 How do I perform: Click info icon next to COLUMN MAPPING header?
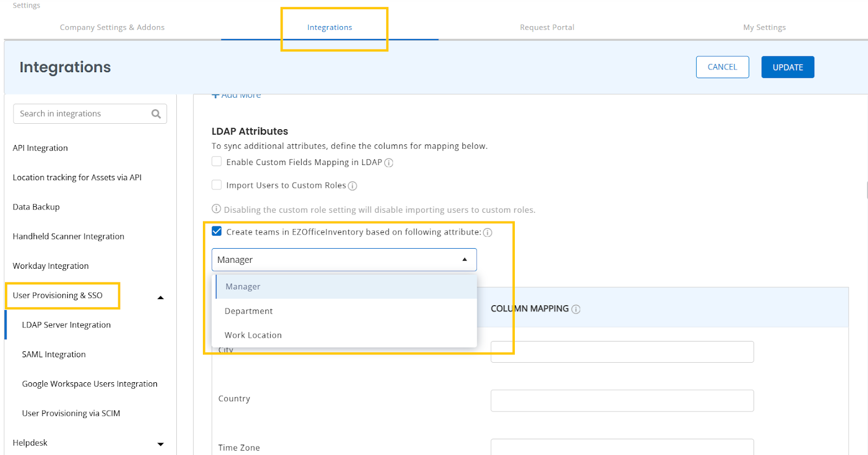click(576, 309)
